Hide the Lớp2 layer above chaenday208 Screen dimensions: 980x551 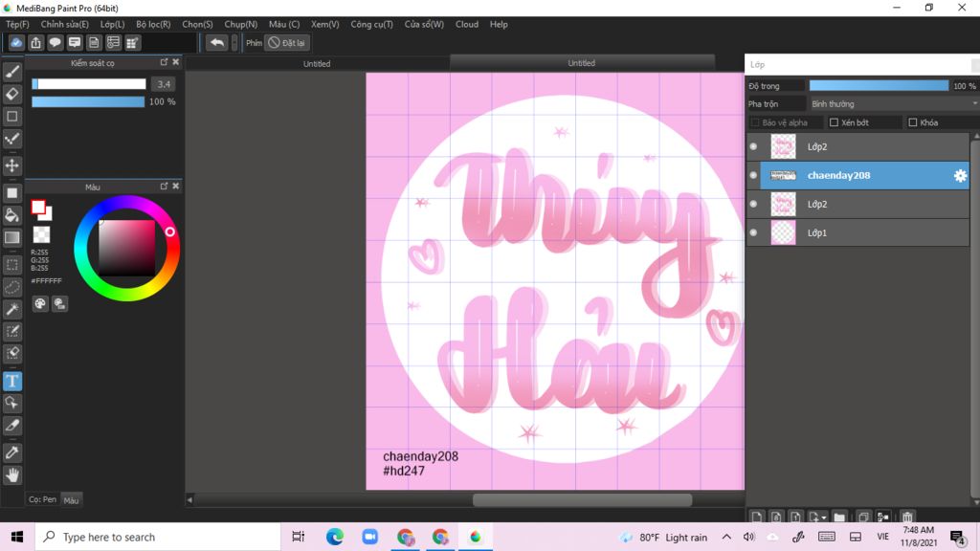tap(753, 146)
